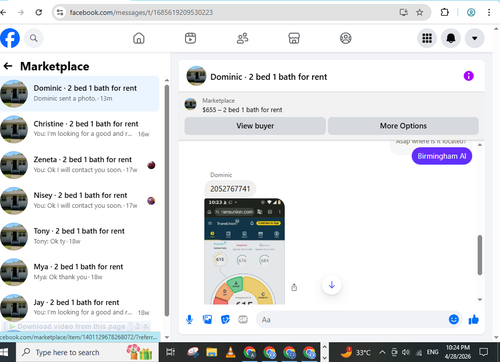Expand the account dropdown arrow
500x362 pixels.
point(474,38)
